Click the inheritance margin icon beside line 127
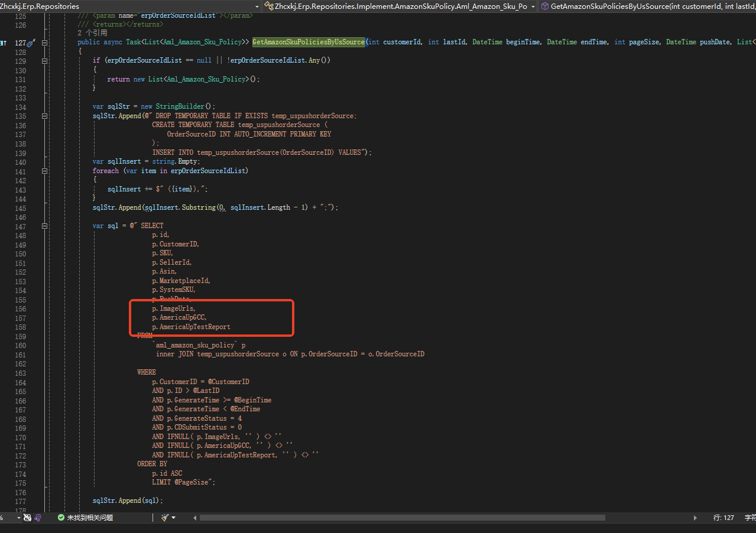The width and height of the screenshot is (756, 533). pyautogui.click(x=3, y=43)
